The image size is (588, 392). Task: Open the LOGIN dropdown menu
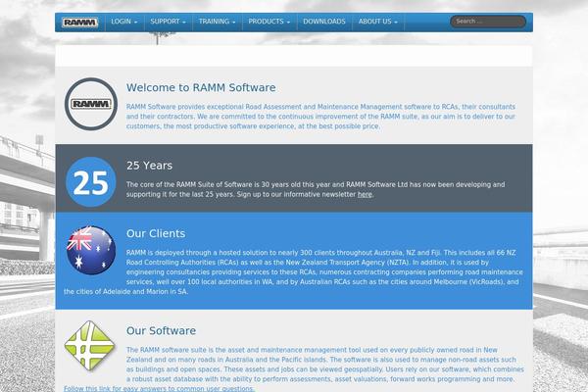click(x=124, y=22)
